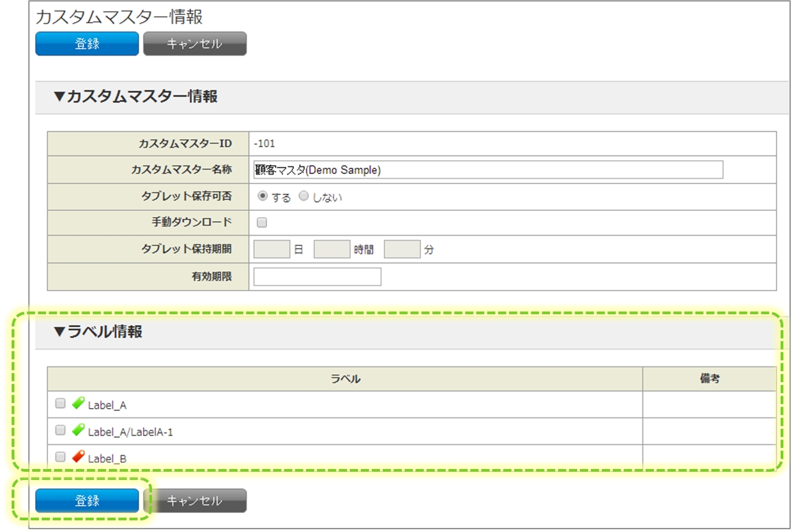This screenshot has width=795, height=532.
Task: Click the top キャンセル button
Action: (194, 44)
